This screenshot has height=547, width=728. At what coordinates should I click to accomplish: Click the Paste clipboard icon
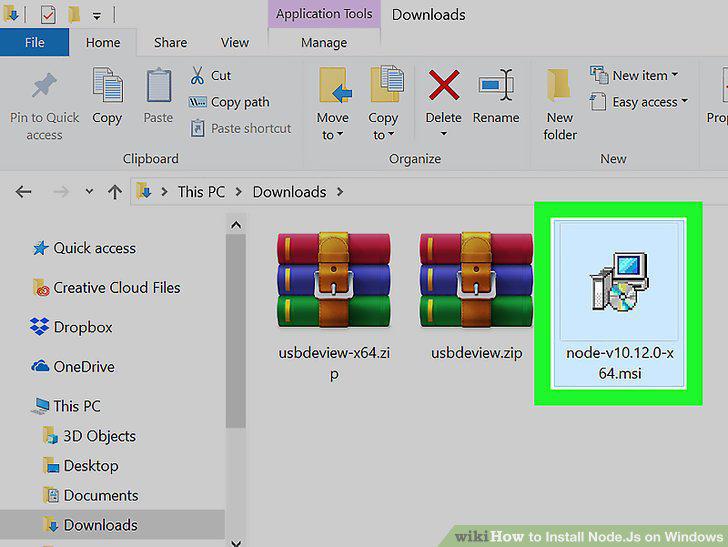pyautogui.click(x=158, y=85)
